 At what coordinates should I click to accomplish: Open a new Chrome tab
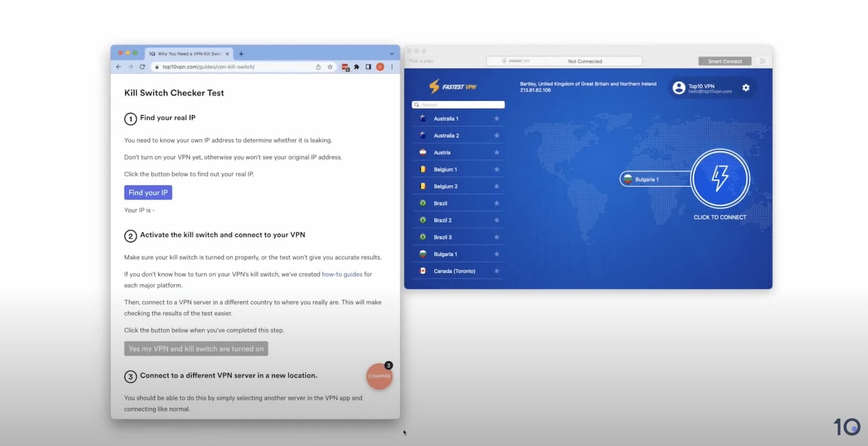(x=241, y=54)
